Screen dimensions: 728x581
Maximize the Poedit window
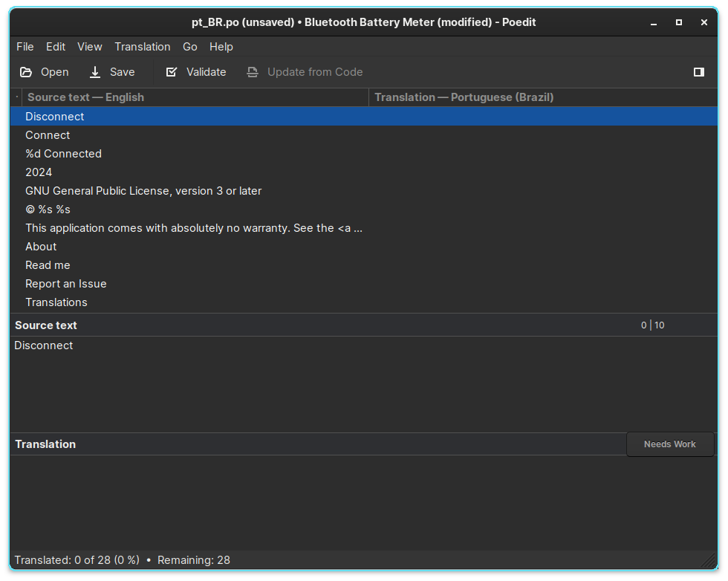pos(678,22)
